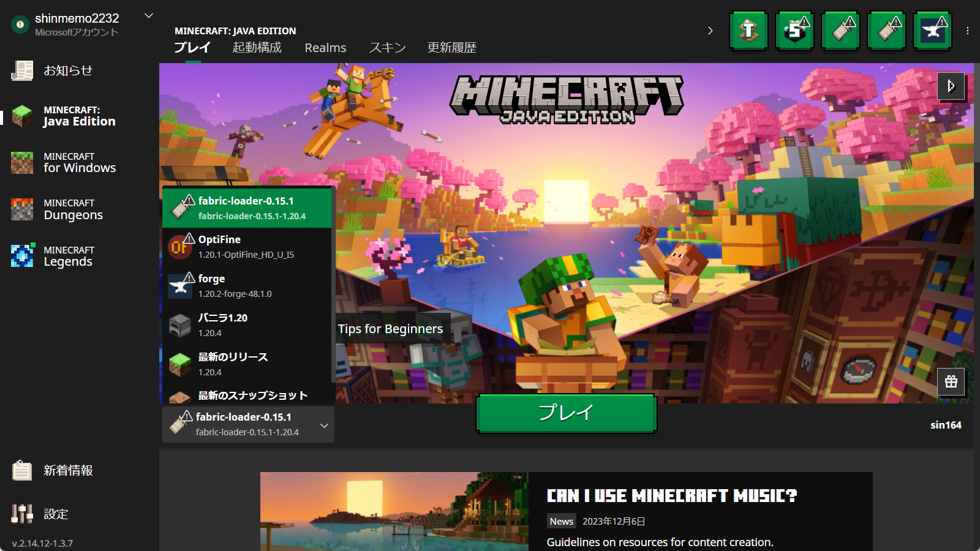Viewport: 980px width, 551px height.
Task: Launch first quick-play icon with letter T
Action: tap(748, 30)
